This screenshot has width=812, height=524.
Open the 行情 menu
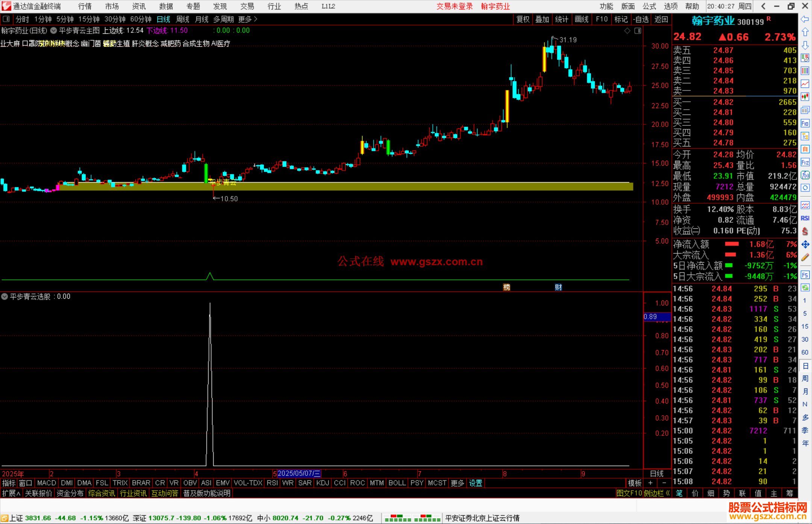85,6
